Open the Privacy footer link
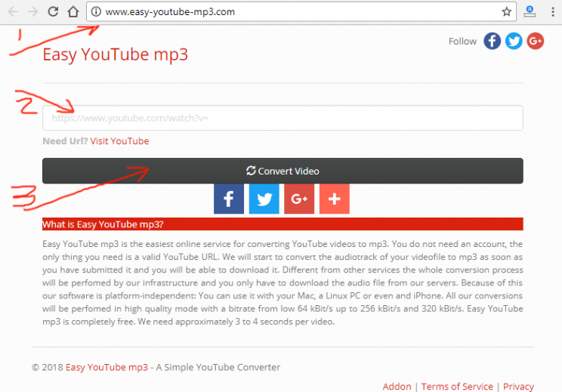This screenshot has height=392, width=562. pos(518,387)
